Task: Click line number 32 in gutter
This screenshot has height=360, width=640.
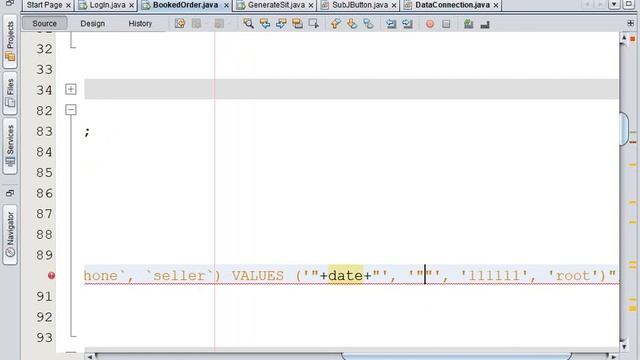Action: point(44,49)
